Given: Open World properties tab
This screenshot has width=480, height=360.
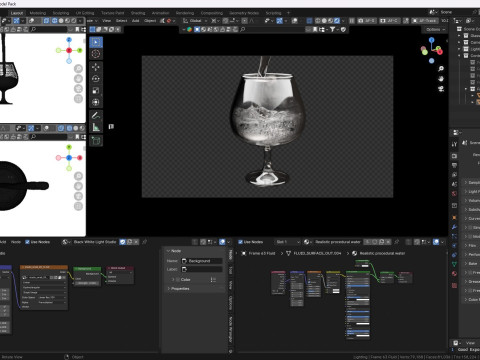Looking at the screenshot, I should [454, 193].
